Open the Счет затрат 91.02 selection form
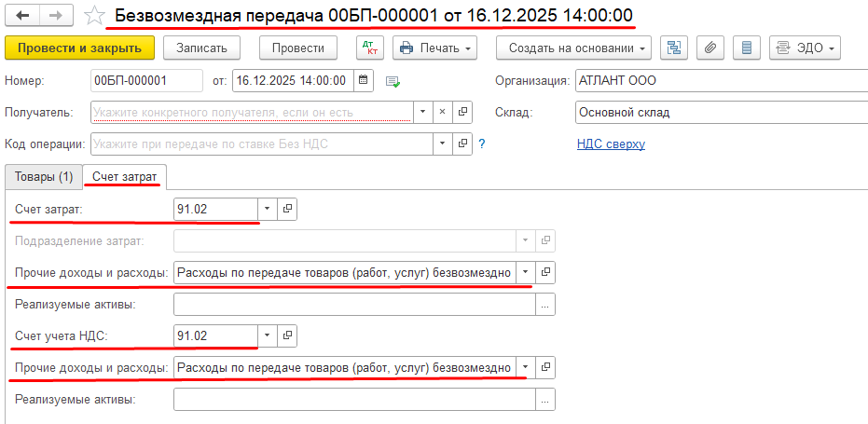The width and height of the screenshot is (868, 424). [288, 209]
